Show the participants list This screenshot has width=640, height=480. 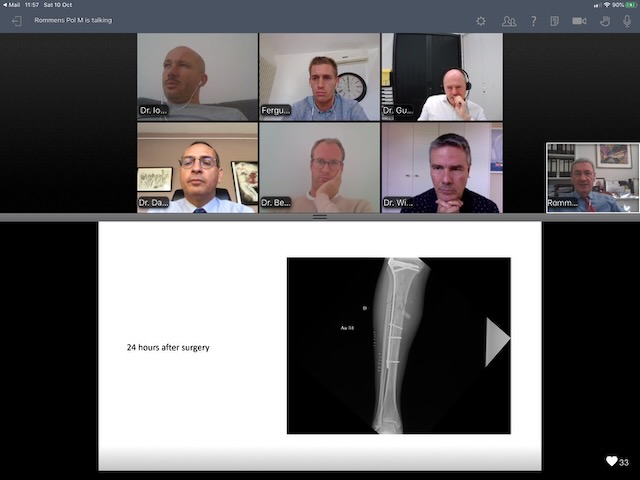509,20
